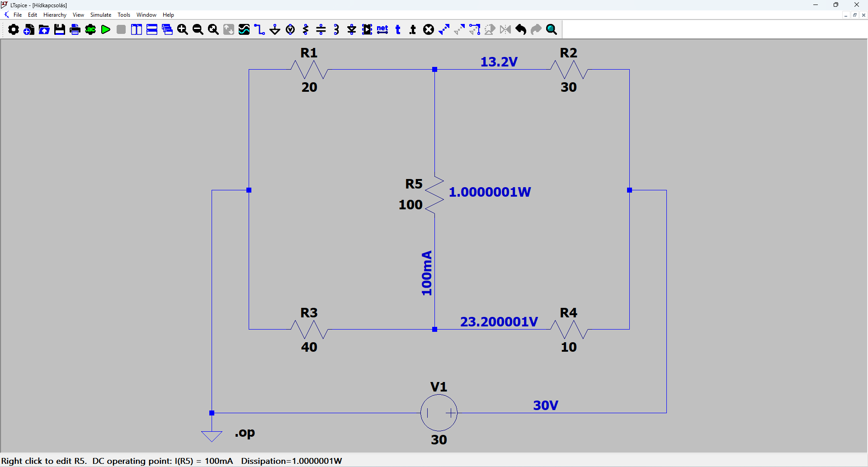Select the Place Capacitor tool

click(x=321, y=30)
